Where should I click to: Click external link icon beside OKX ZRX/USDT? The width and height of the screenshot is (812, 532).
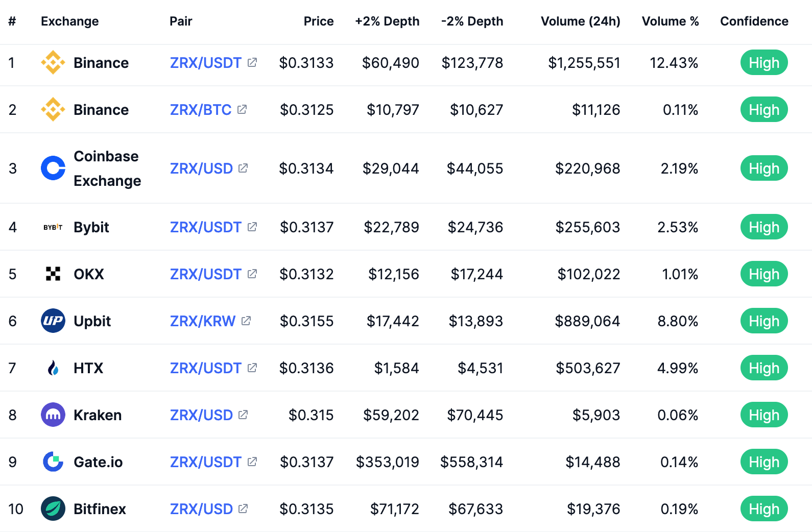tap(252, 274)
